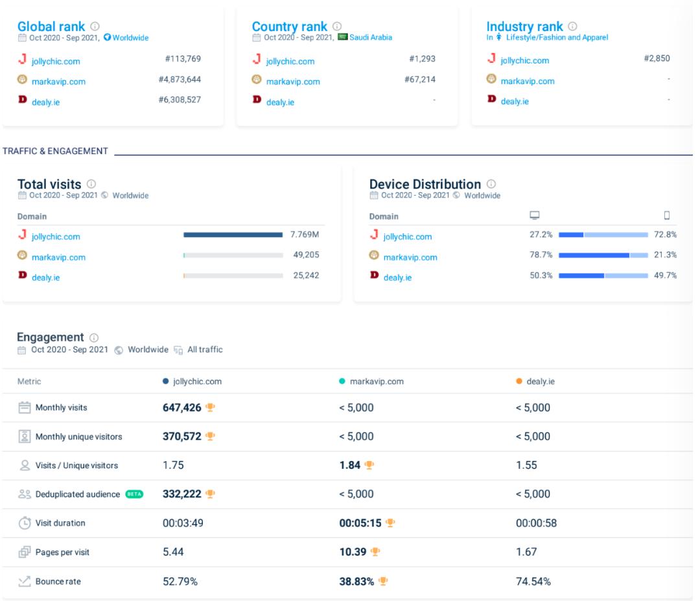Open jollychic.com in Total visits card

[x=56, y=236]
